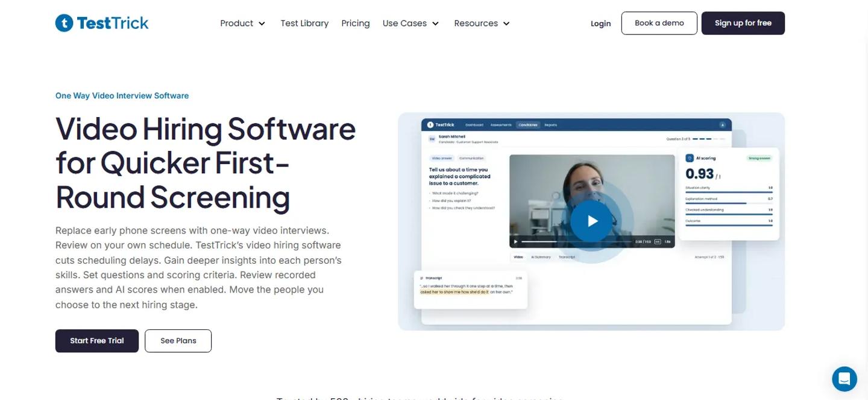Click the AI scoring icon in the preview

coord(690,158)
